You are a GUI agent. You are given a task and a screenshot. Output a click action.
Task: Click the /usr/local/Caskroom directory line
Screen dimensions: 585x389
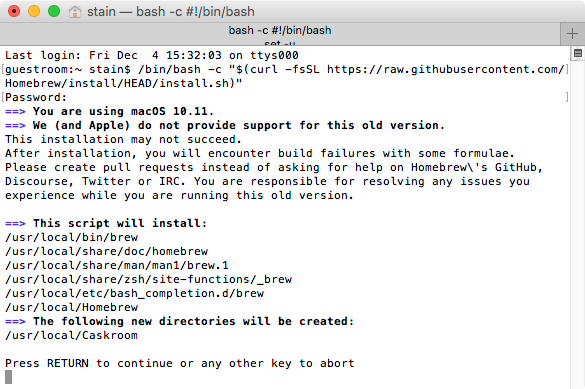pos(72,335)
